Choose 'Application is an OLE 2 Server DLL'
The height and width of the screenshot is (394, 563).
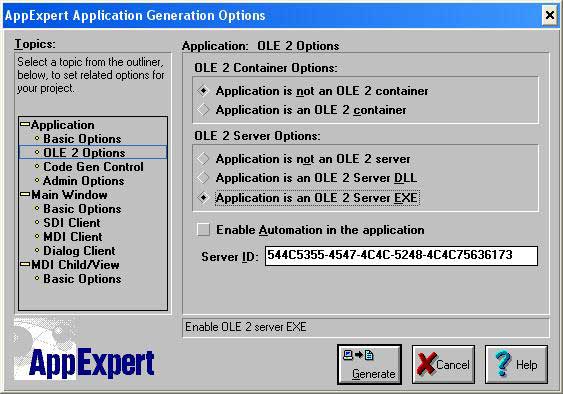(x=307, y=178)
